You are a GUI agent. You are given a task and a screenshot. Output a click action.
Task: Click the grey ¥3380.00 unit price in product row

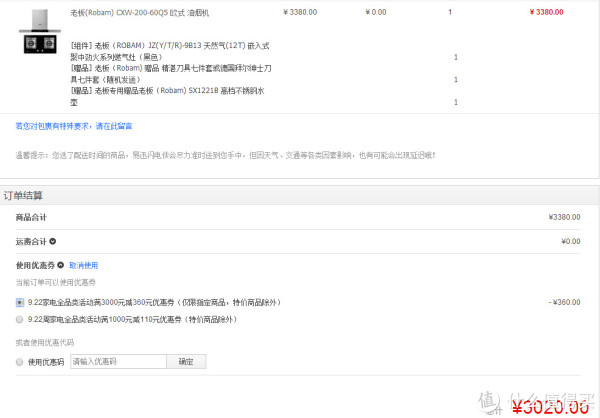pos(300,12)
